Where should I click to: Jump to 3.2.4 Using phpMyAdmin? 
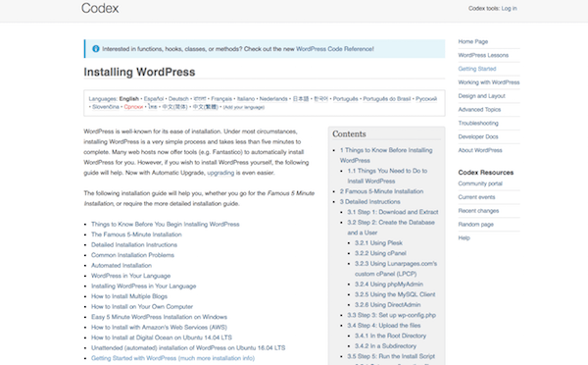click(389, 285)
